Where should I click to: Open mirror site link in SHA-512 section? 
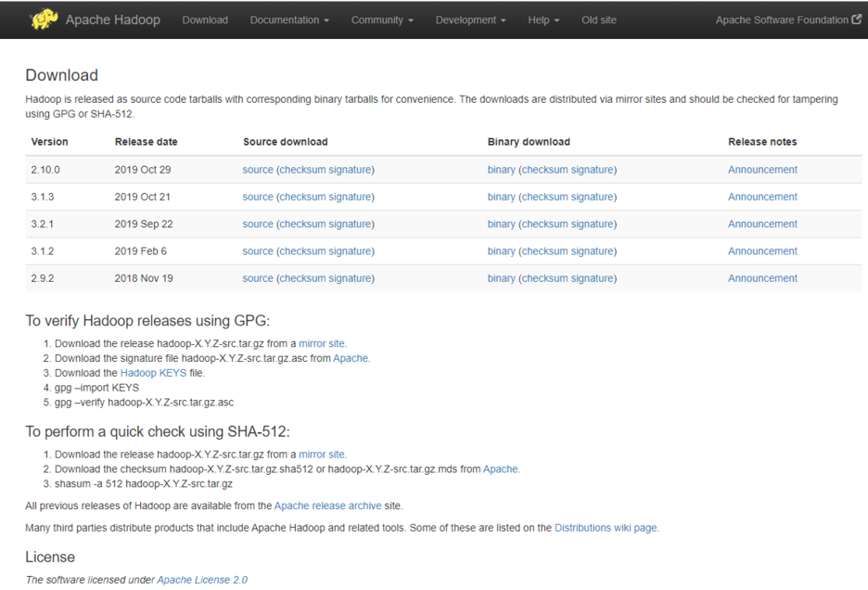322,455
